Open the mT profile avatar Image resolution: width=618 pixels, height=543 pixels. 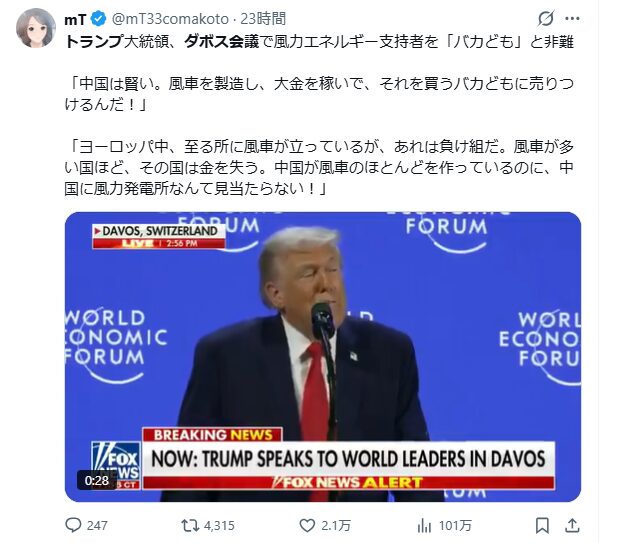35,28
